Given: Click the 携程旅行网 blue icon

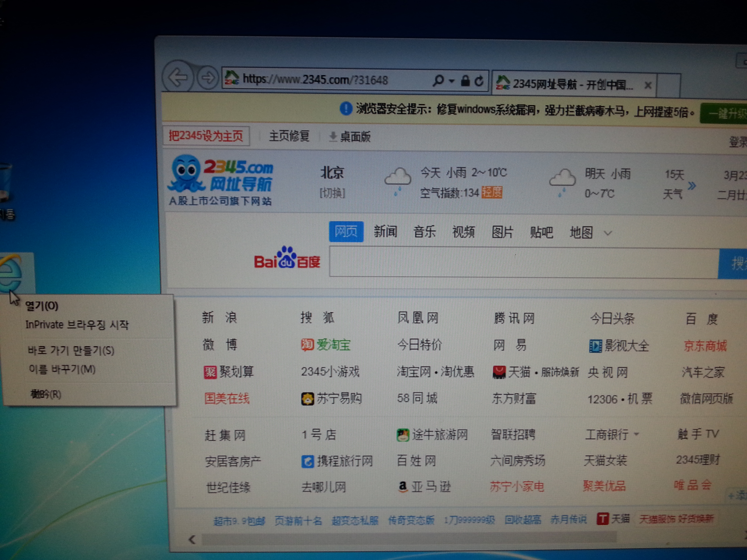Looking at the screenshot, I should pos(307,461).
